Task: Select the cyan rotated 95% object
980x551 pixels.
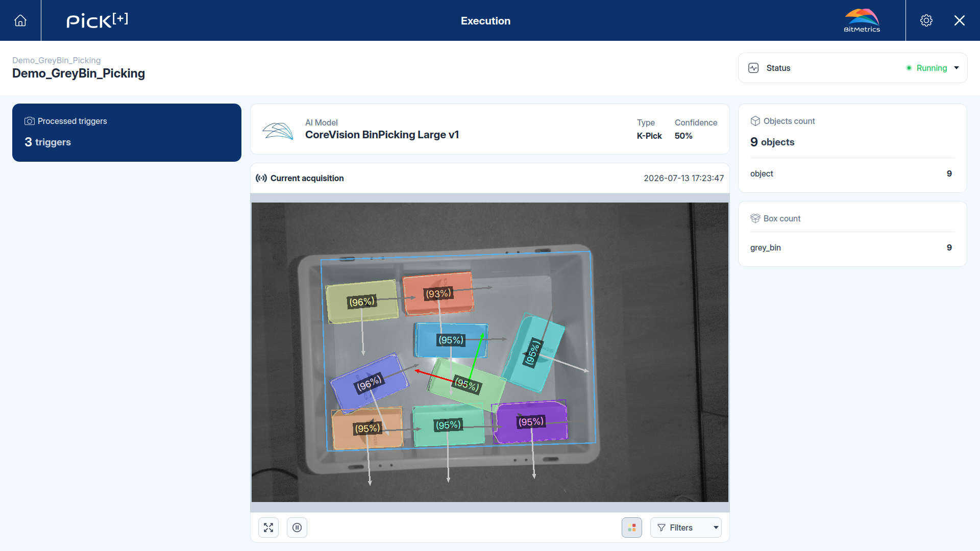Action: coord(533,353)
